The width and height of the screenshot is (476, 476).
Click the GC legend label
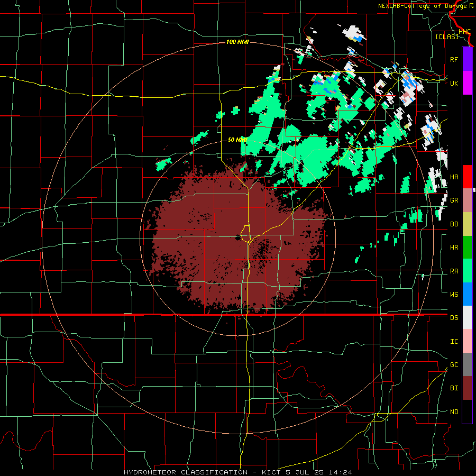pyautogui.click(x=454, y=364)
